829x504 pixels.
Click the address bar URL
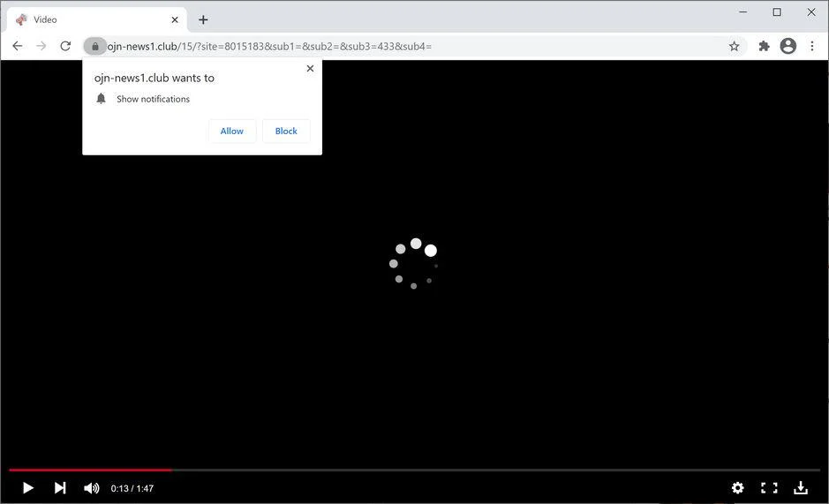tap(269, 47)
